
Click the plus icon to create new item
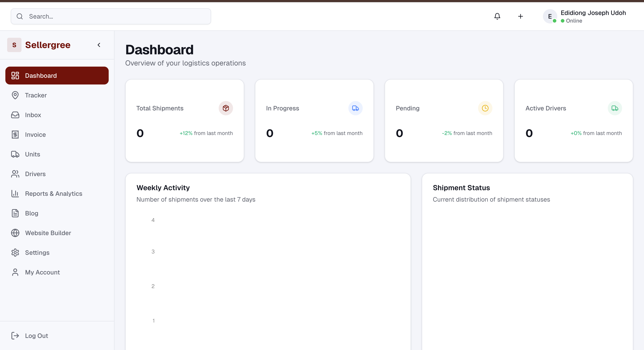click(x=520, y=16)
